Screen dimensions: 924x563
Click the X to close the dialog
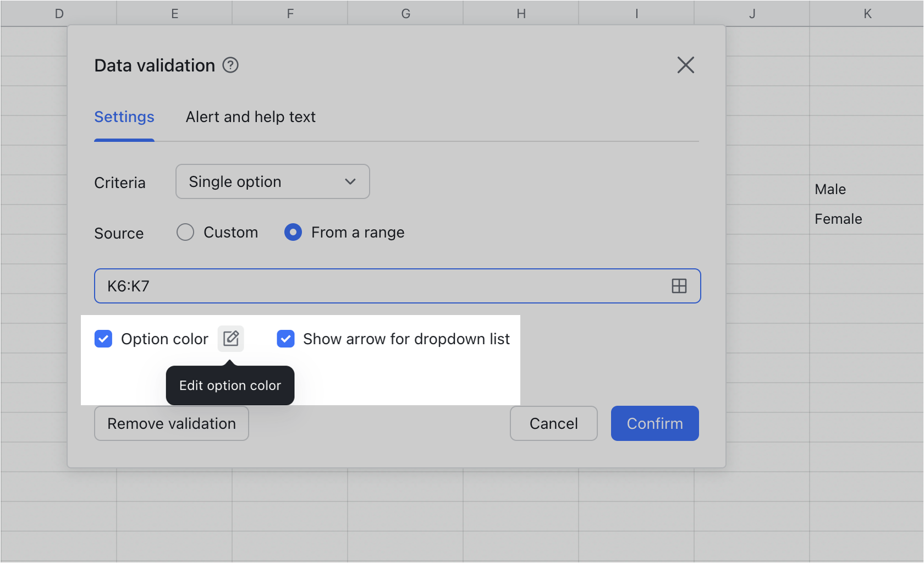pyautogui.click(x=685, y=65)
